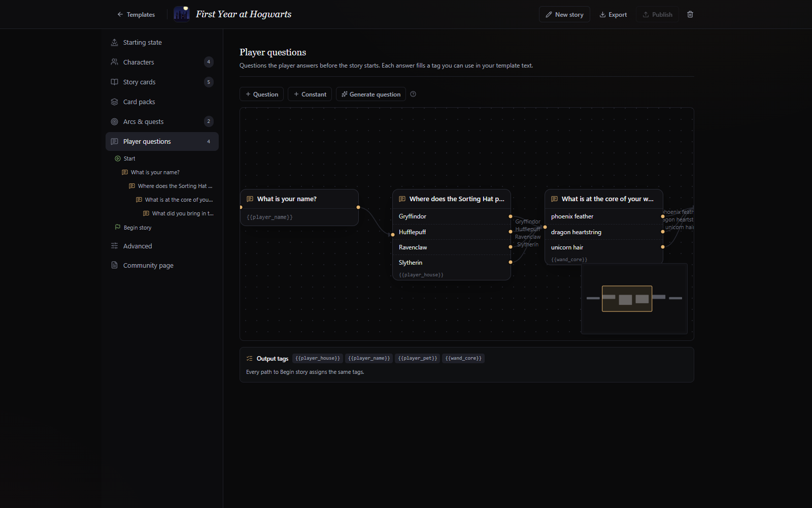
Task: Click the Arcs & quests count badge
Action: click(209, 121)
